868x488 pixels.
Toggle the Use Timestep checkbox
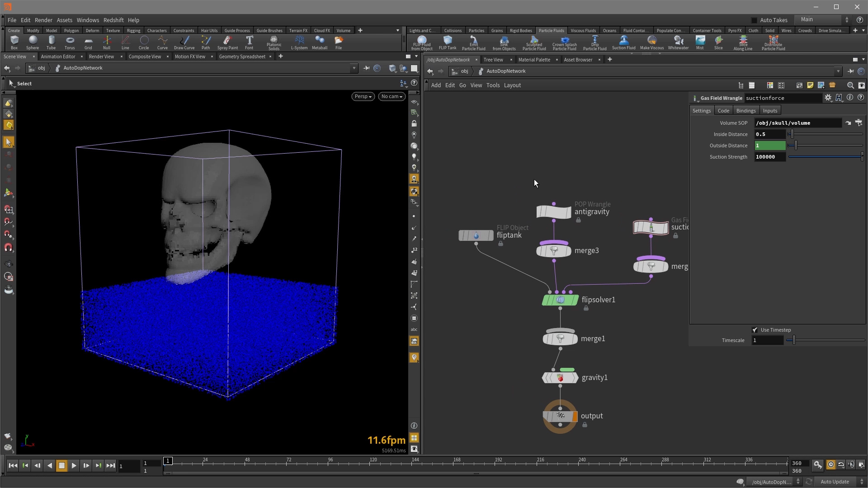click(x=755, y=330)
